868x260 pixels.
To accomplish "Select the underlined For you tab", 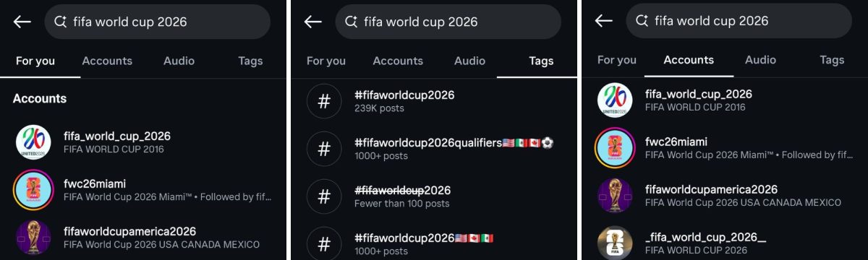I will (x=35, y=61).
